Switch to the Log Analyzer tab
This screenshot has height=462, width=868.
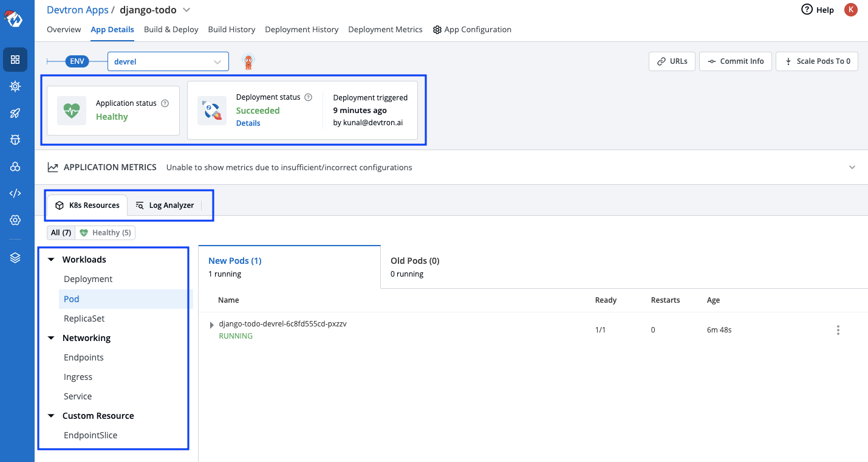165,205
